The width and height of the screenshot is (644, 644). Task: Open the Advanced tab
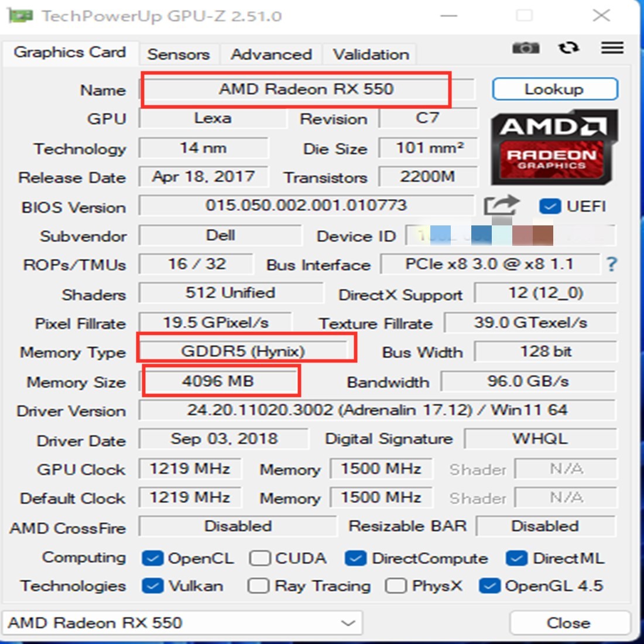(x=271, y=54)
